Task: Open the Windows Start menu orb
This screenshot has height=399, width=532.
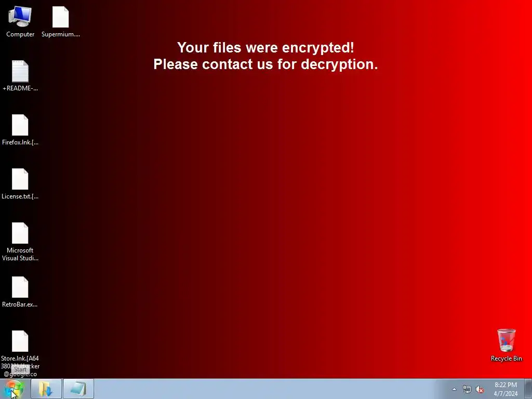Action: (x=14, y=389)
